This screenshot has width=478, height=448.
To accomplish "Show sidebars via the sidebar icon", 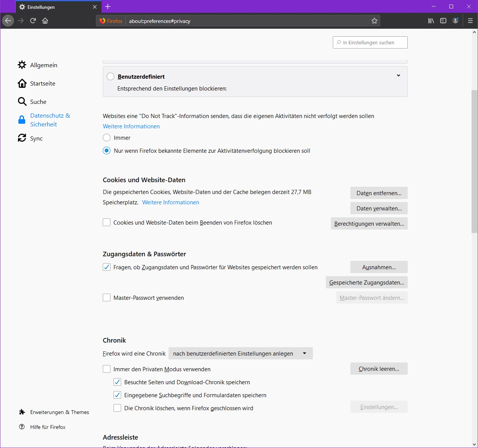I will click(443, 21).
